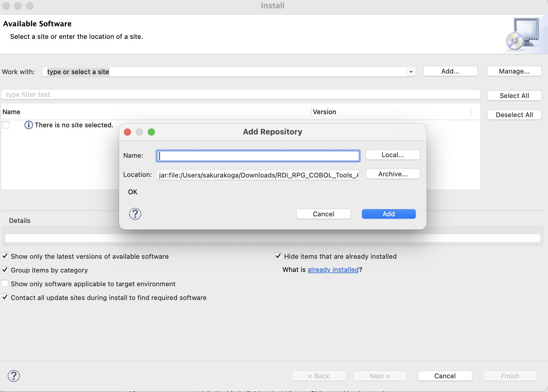The image size is (548, 392).
Task: Uncheck "Hide items that are already installed"
Action: click(x=278, y=256)
